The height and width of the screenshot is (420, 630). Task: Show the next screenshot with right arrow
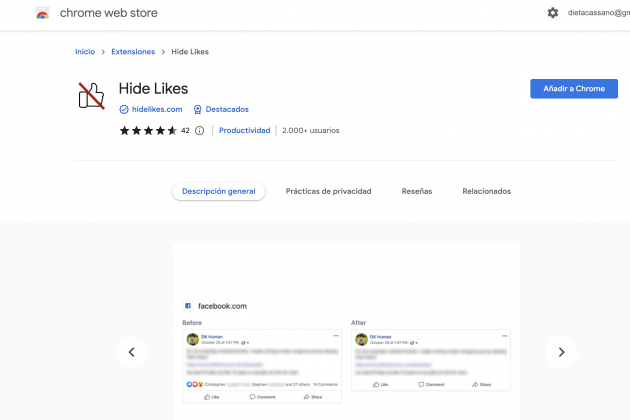click(x=561, y=352)
